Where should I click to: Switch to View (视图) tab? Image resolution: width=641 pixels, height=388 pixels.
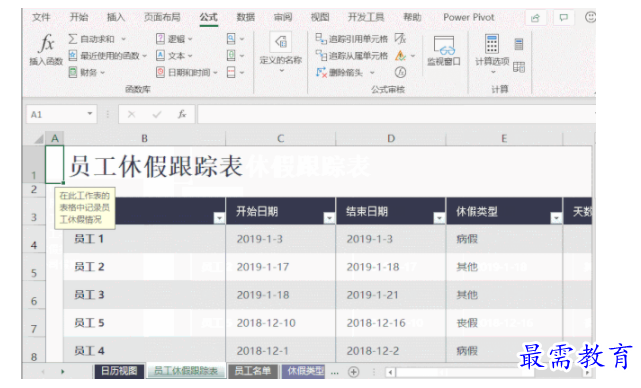(x=320, y=17)
